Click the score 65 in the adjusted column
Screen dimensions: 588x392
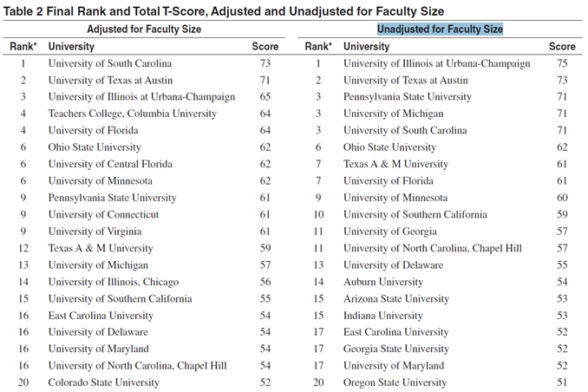(265, 96)
